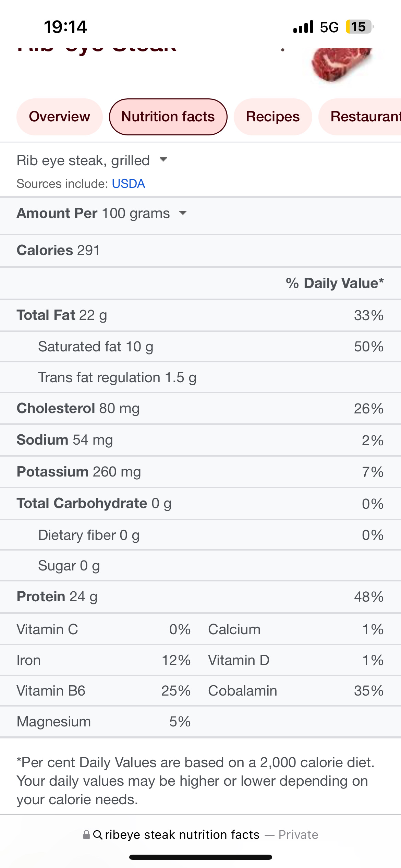Open the USDA source link
The height and width of the screenshot is (868, 401).
tap(129, 184)
